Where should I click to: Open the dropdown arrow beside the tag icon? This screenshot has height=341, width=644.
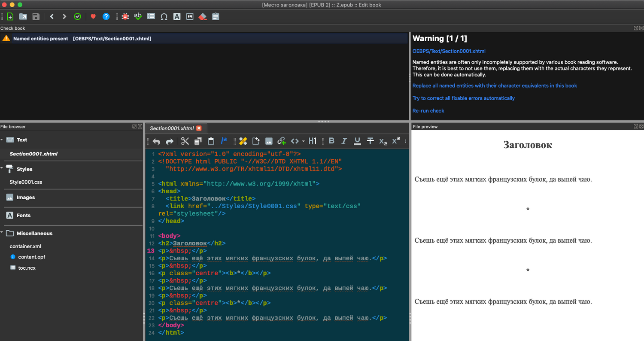point(303,141)
